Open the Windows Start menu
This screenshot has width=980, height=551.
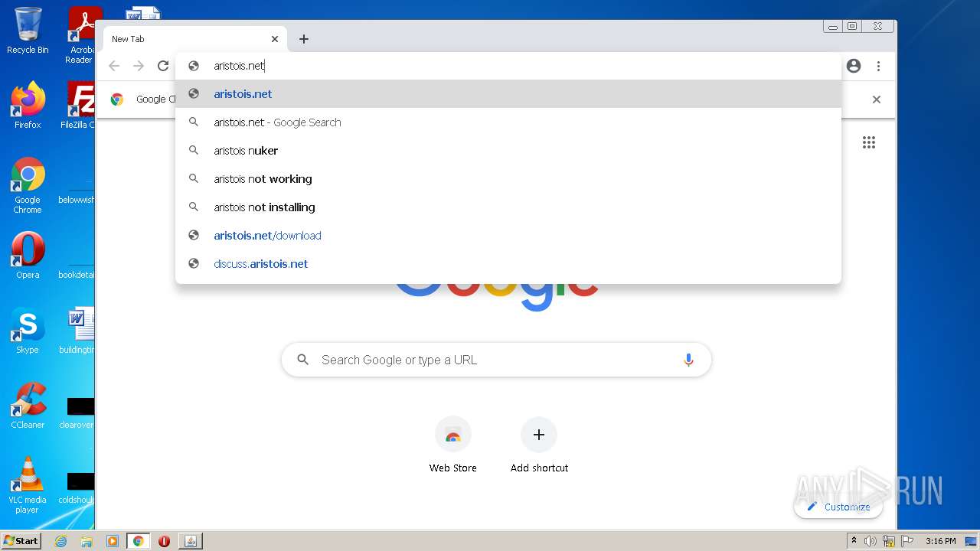click(21, 541)
